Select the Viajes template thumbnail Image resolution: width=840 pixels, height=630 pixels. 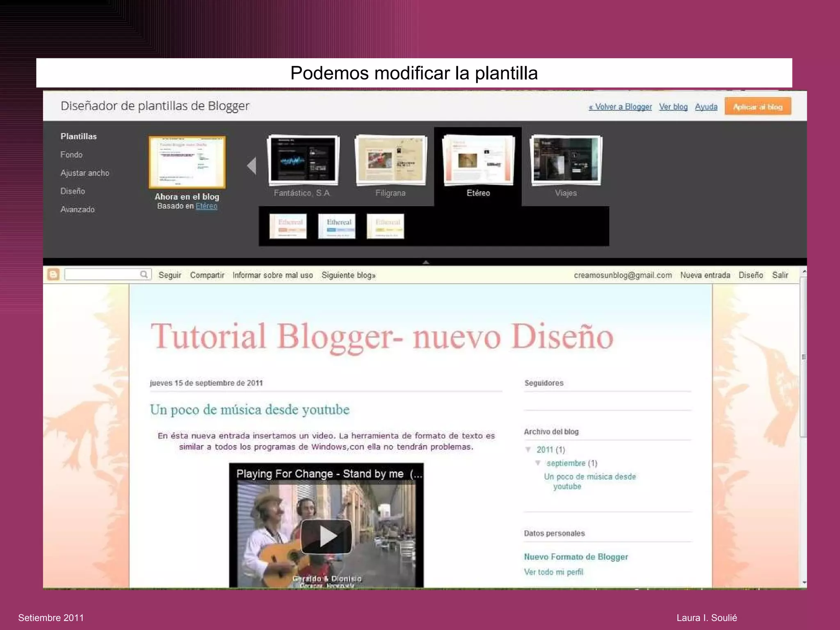[566, 160]
